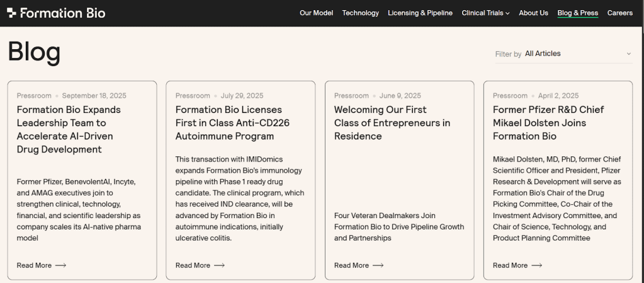Open the Our Model page
Screen dimensions: 644x283
tap(316, 13)
